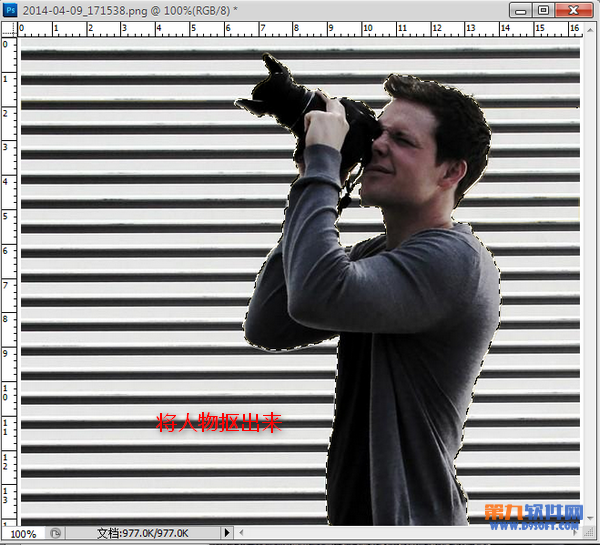Click the ruler origin corner box
Screen dimensions: 600x545
tap(10, 29)
